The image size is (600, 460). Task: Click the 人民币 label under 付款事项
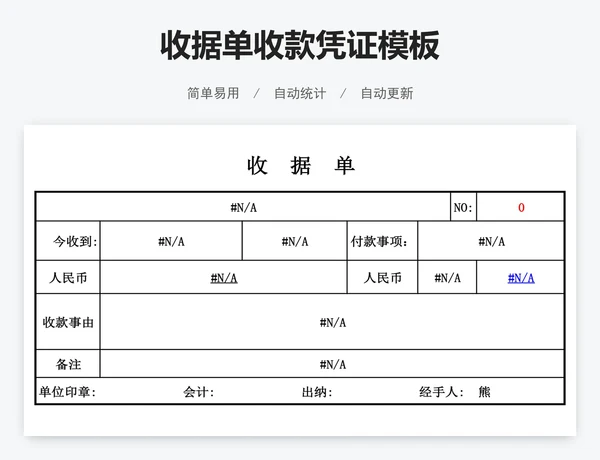tap(382, 277)
